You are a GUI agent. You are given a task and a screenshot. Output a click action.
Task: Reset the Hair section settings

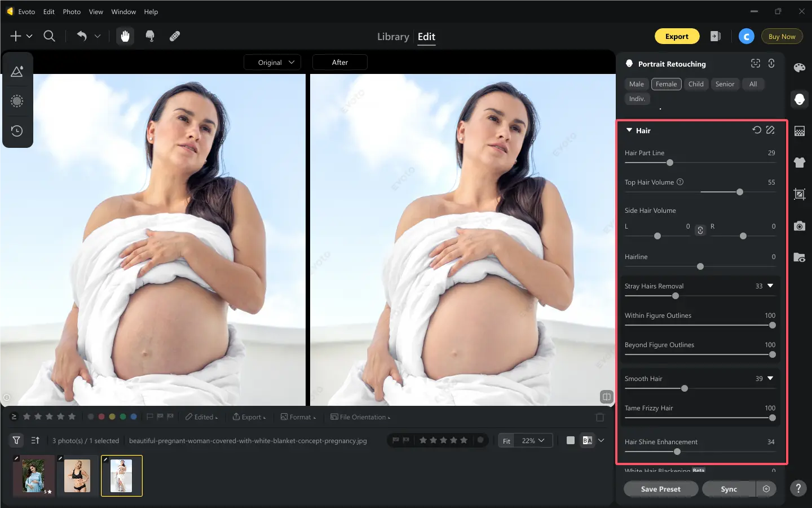coord(757,130)
